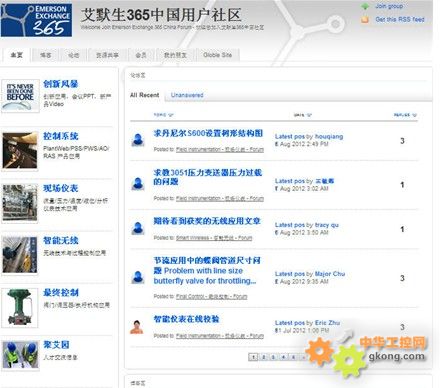Open the Join group link
The image size is (440, 388).
point(389,6)
